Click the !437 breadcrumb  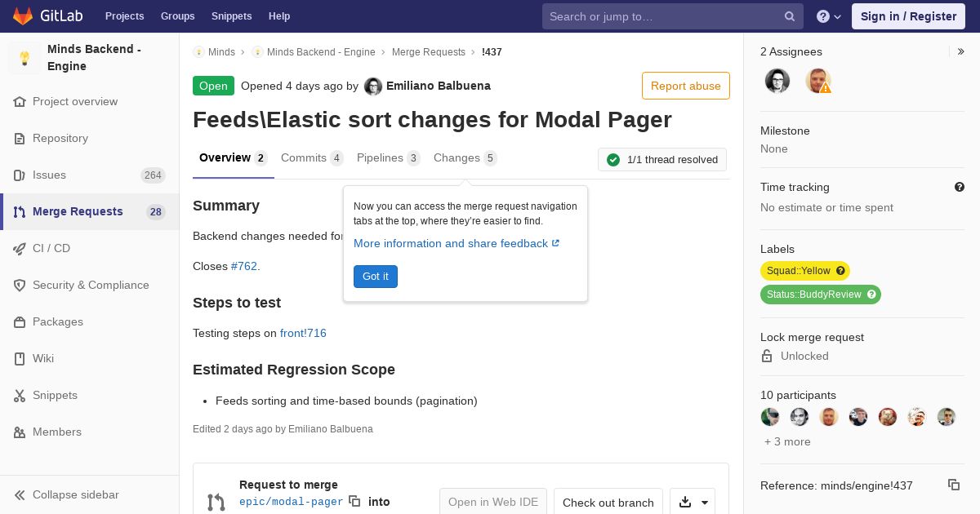click(x=492, y=51)
